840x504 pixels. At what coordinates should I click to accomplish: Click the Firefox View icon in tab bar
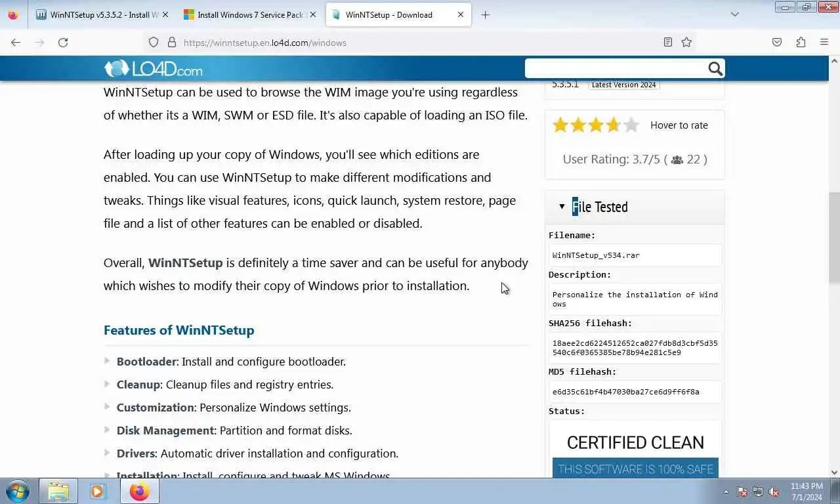tap(13, 14)
